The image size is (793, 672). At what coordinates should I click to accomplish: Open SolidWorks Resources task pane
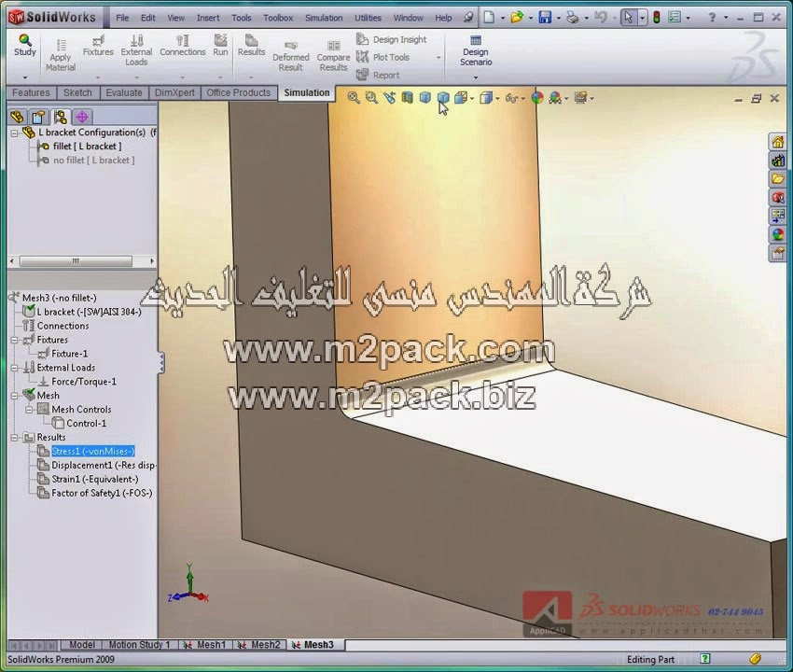[778, 142]
